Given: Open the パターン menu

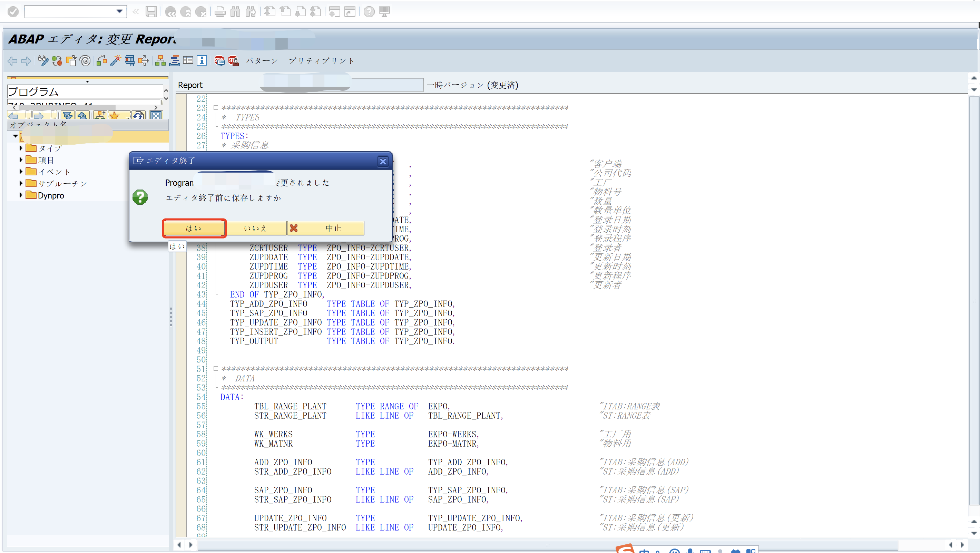Looking at the screenshot, I should (x=262, y=61).
